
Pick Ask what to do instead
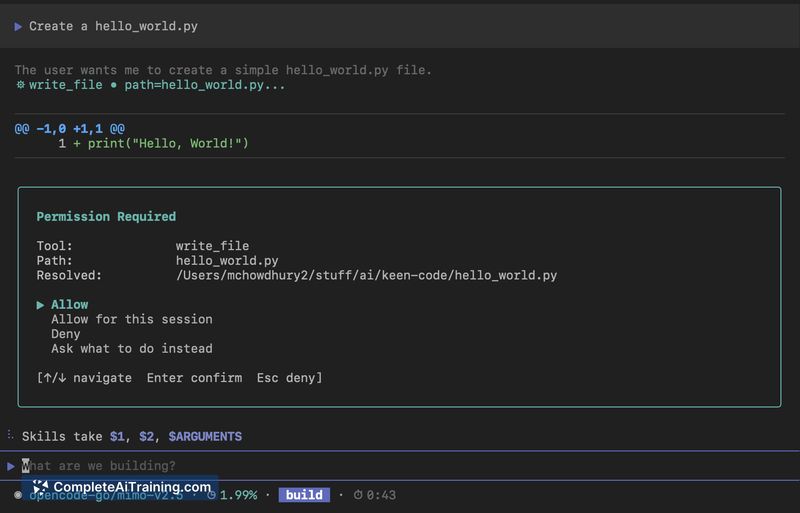(132, 349)
